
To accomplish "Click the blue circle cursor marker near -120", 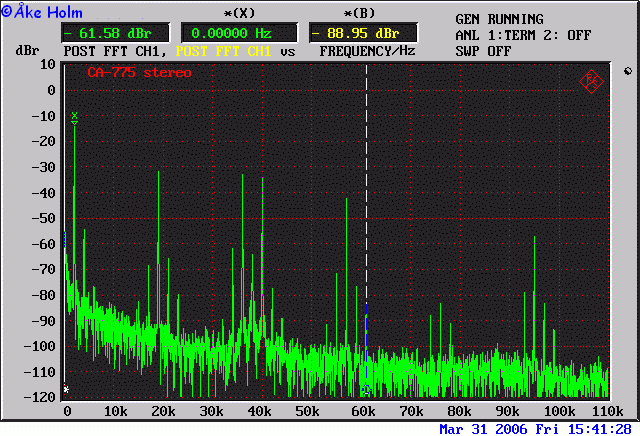I will (366, 389).
